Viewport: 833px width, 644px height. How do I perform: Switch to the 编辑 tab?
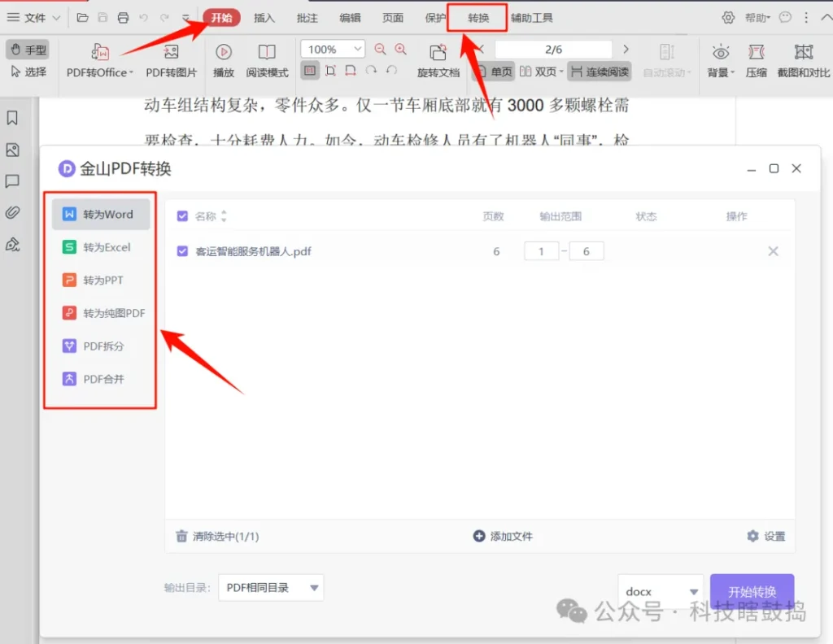350,18
